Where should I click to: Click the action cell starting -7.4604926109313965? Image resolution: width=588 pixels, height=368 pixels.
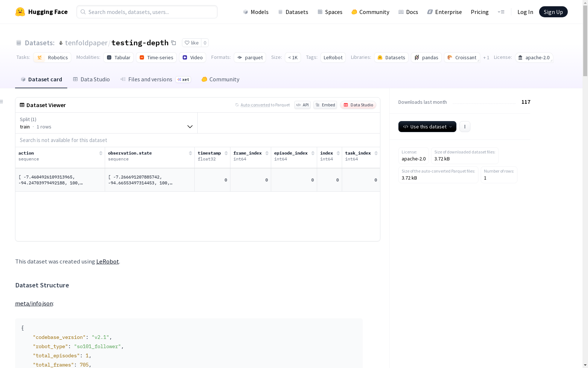click(60, 180)
